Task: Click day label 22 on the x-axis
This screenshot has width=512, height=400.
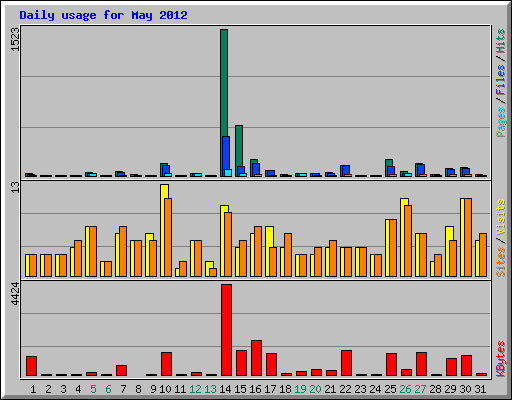Action: [x=345, y=389]
